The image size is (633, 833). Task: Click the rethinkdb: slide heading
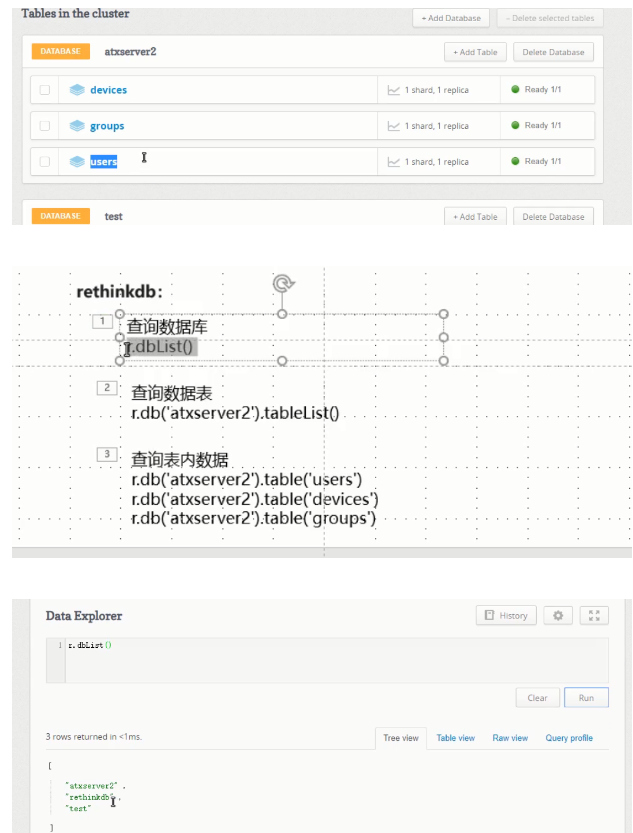coord(119,292)
